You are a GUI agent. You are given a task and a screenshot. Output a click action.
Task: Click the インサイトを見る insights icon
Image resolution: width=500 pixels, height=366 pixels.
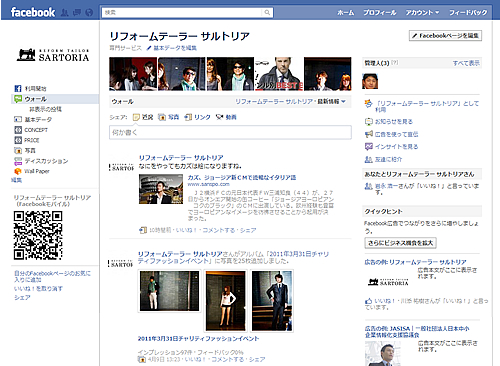tap(369, 146)
